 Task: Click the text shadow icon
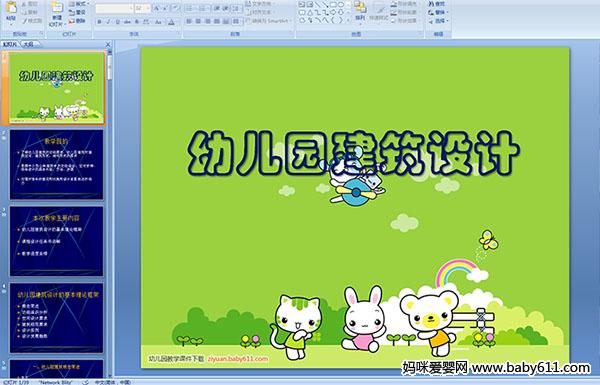click(137, 22)
